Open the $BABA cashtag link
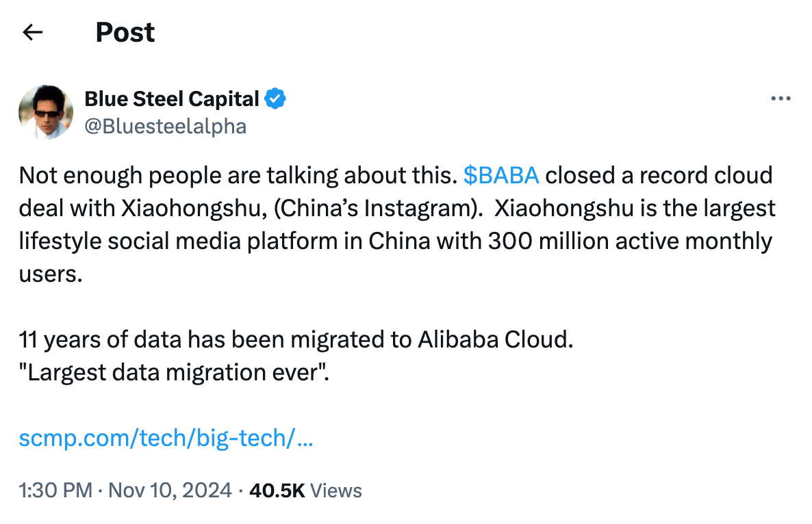Screen dimensions: 812x524 [x=501, y=175]
